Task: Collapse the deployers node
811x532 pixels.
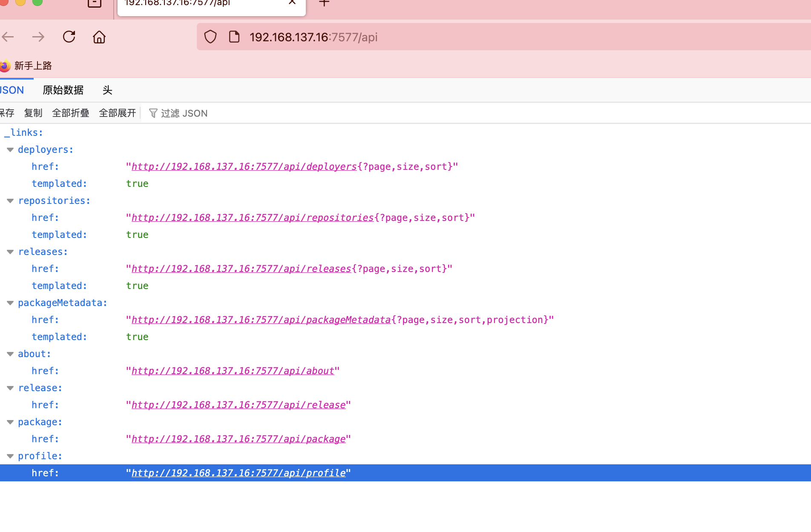Action: [10, 150]
